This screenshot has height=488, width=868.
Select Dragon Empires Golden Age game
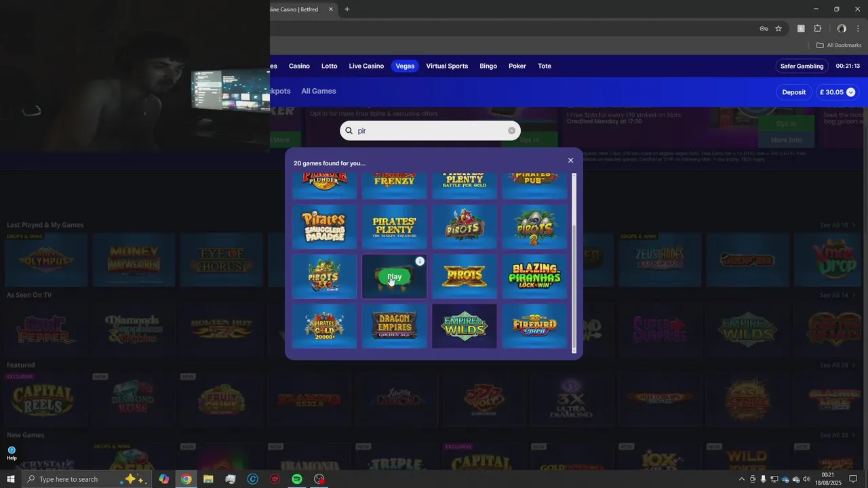click(394, 326)
